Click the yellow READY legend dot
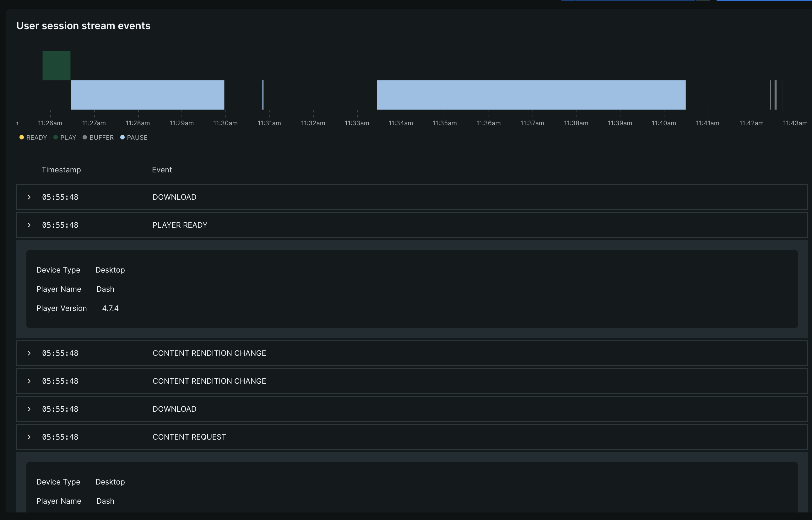 coord(22,137)
